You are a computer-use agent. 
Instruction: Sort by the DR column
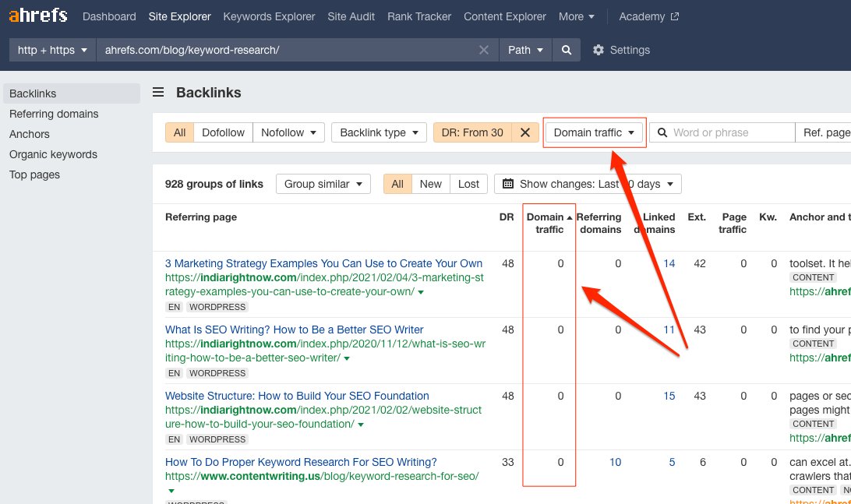507,217
